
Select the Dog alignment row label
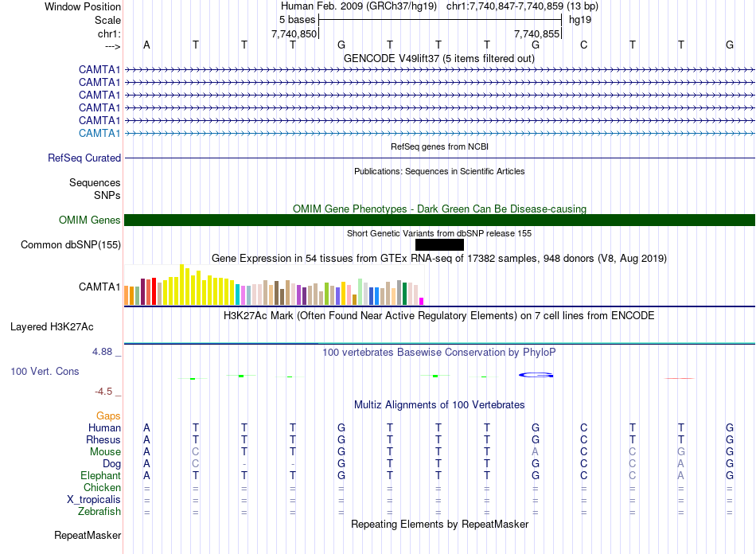click(x=111, y=464)
